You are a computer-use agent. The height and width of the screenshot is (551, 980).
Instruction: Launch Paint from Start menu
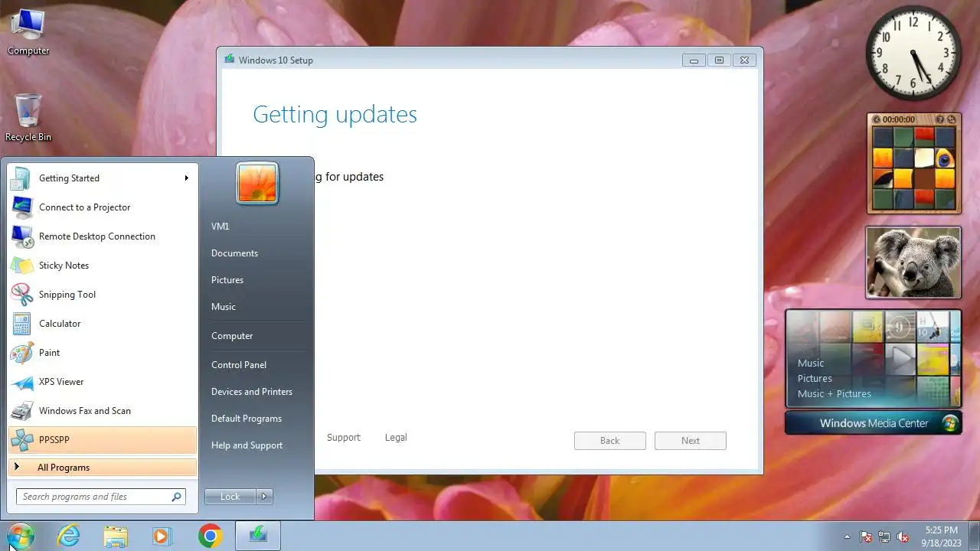(x=102, y=353)
